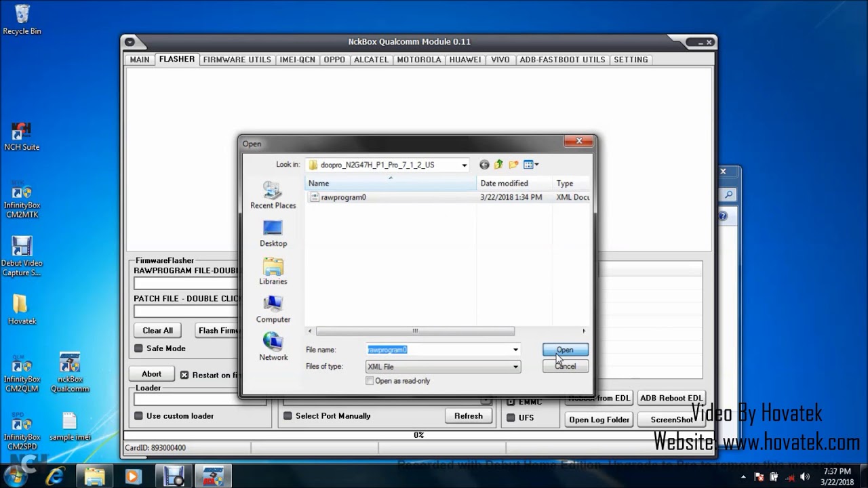The image size is (868, 488).
Task: Open sample imei text file
Action: point(70,426)
